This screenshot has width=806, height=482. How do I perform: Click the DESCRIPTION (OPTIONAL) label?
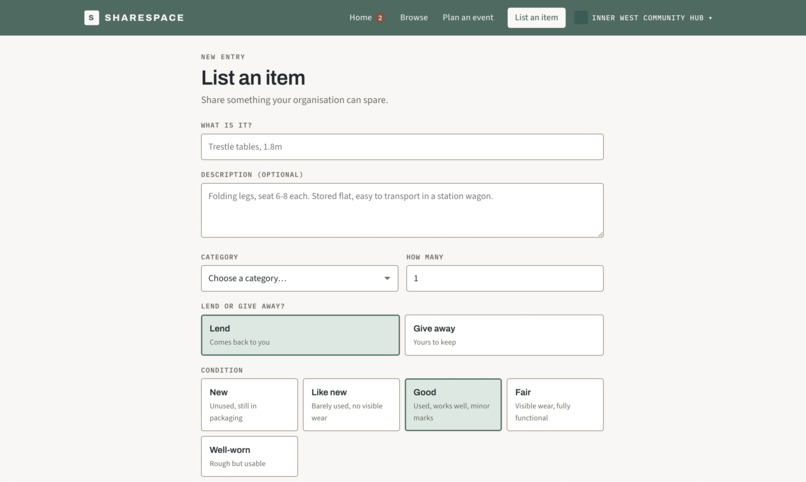[x=252, y=175]
